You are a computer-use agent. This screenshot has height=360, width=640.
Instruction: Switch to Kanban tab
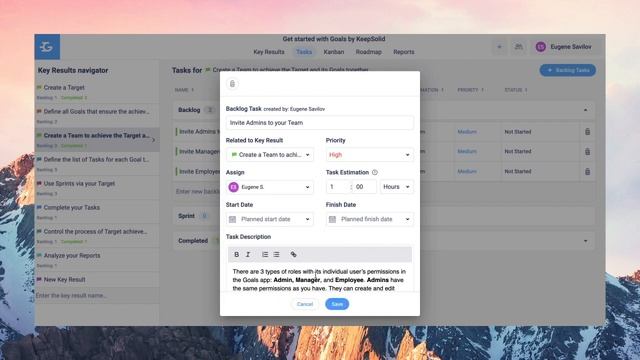point(333,52)
